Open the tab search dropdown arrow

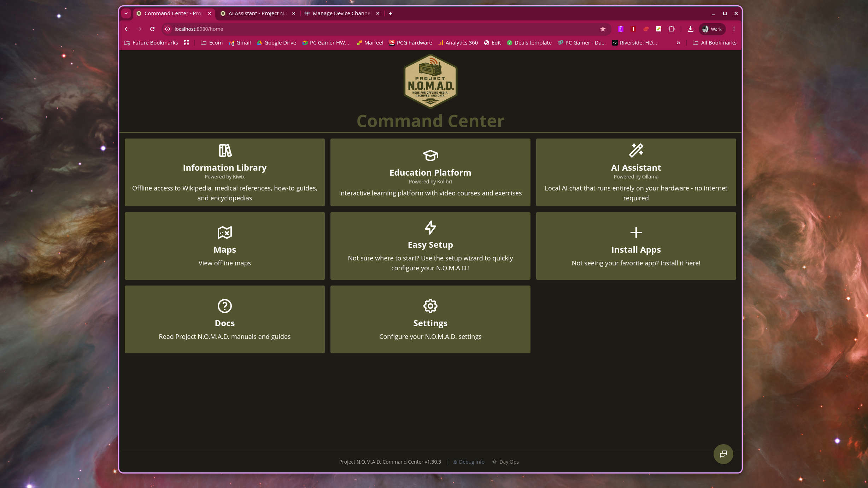point(126,13)
